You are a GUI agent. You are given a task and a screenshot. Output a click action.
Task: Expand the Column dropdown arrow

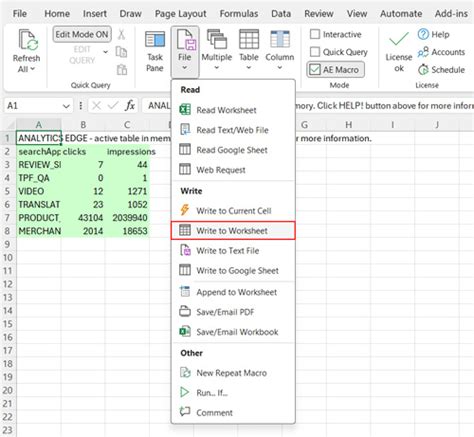[x=280, y=68]
